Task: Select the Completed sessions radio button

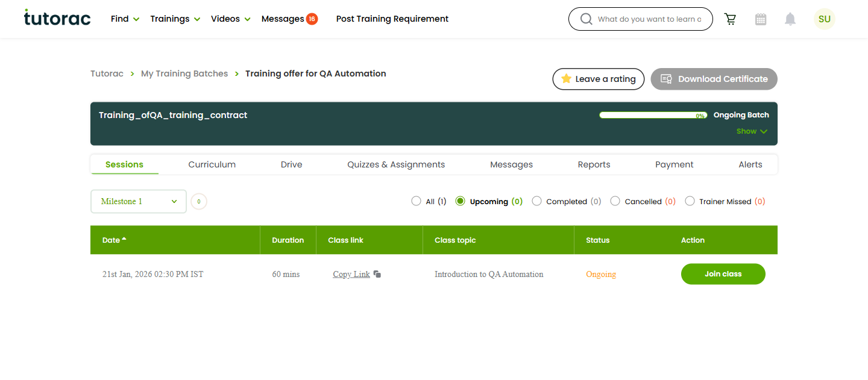Action: coord(537,201)
